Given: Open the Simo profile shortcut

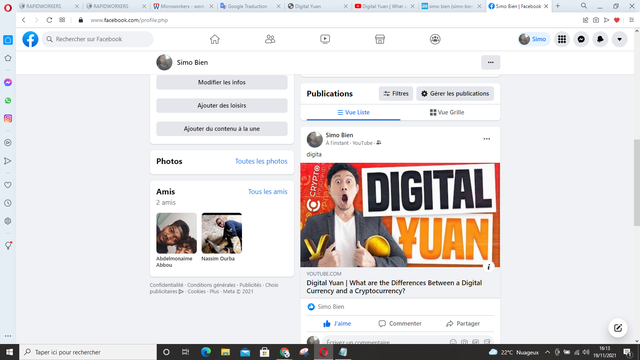Looking at the screenshot, I should point(533,39).
